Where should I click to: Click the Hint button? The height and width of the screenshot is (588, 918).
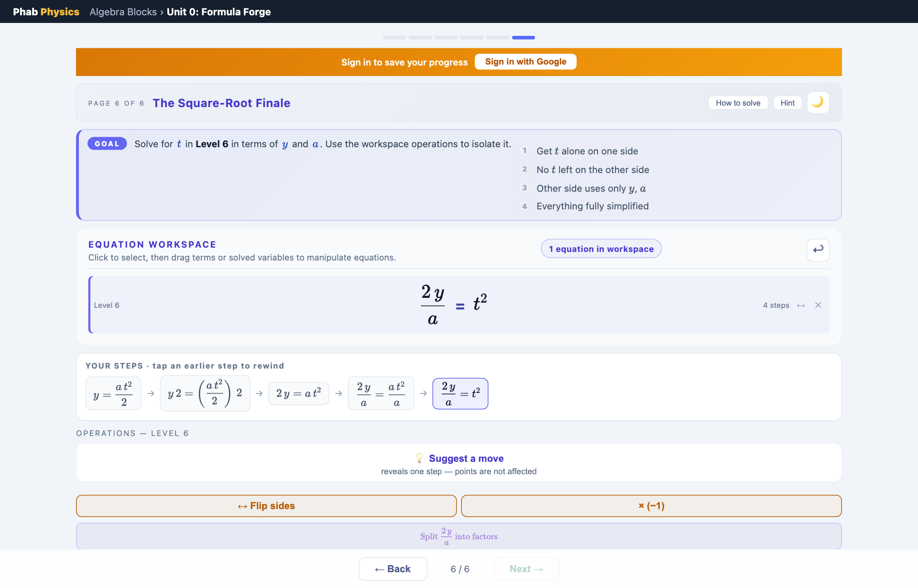point(787,103)
